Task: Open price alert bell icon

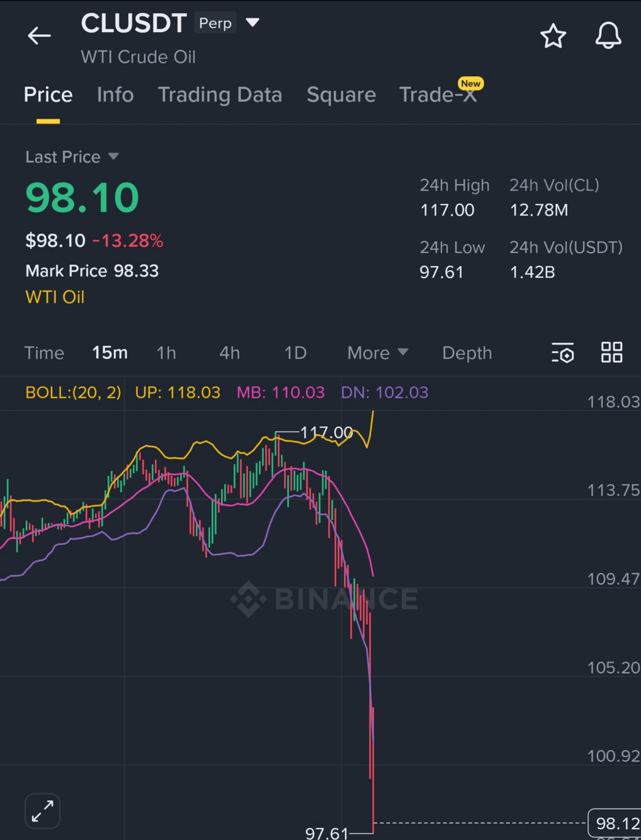Action: pos(608,35)
